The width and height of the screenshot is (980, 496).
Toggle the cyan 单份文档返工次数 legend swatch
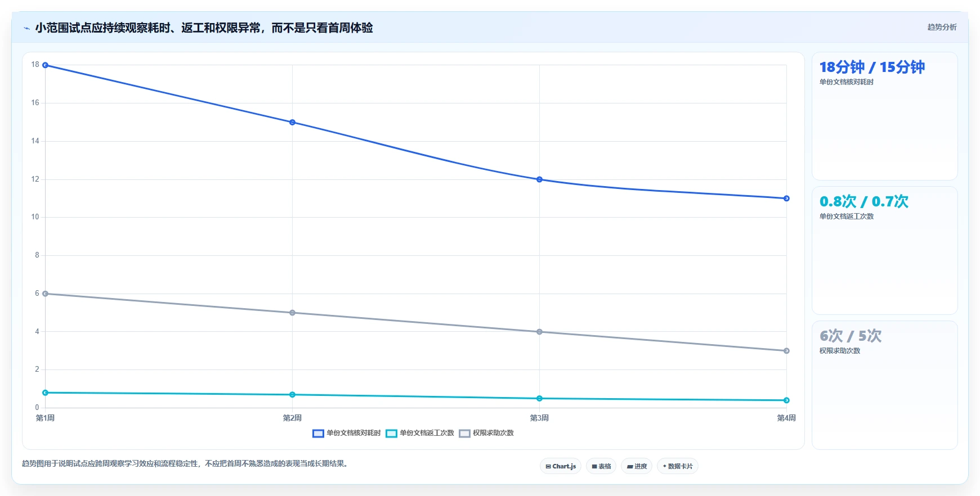point(391,433)
